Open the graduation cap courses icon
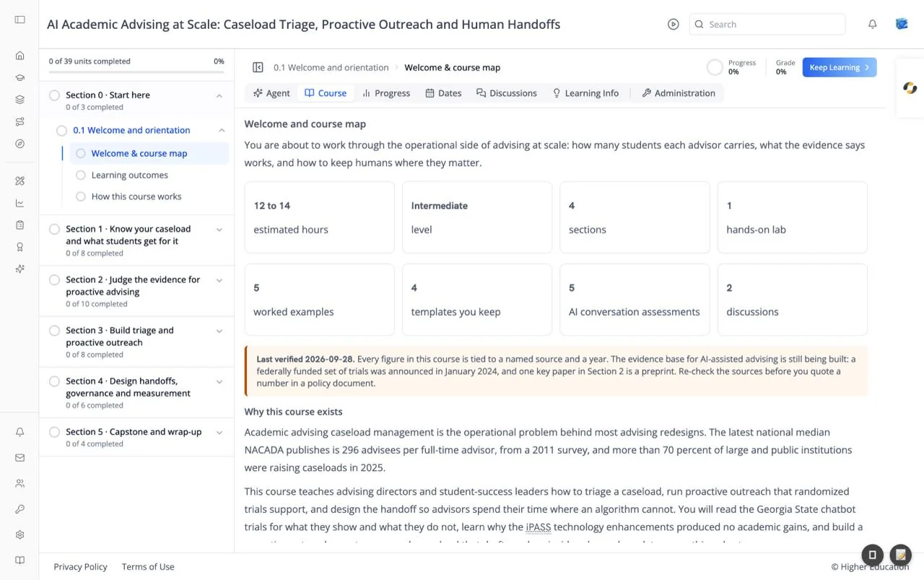Viewport: 924px width, 580px height. (x=19, y=78)
